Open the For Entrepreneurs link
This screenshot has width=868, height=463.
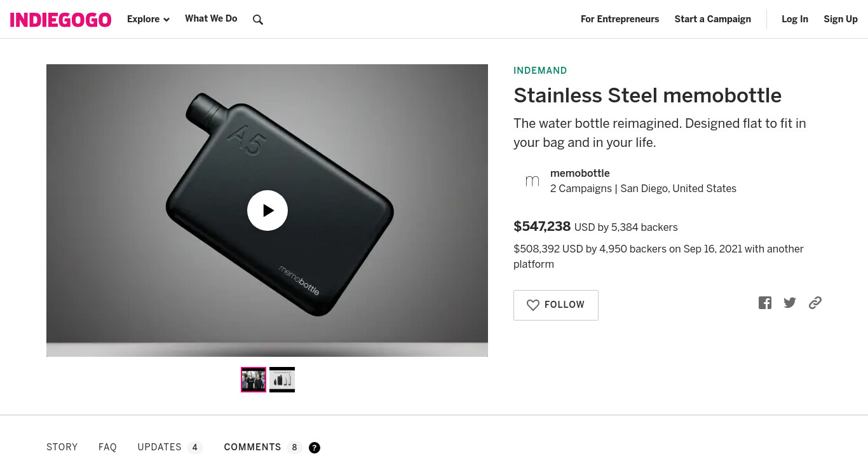coord(620,19)
